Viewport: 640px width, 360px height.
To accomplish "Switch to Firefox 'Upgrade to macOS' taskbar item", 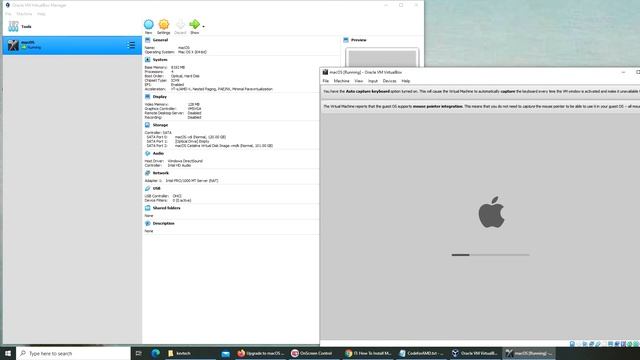I will coord(261,353).
